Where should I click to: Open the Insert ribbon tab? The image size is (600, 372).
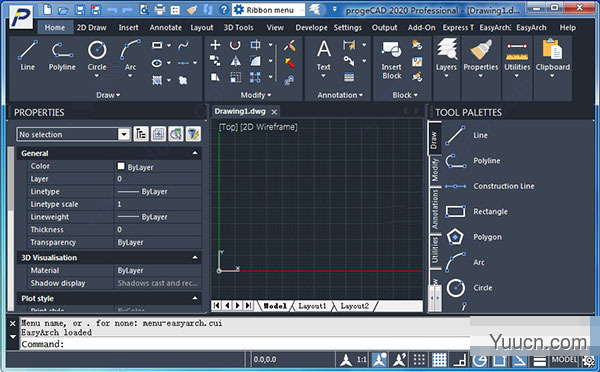click(x=128, y=28)
